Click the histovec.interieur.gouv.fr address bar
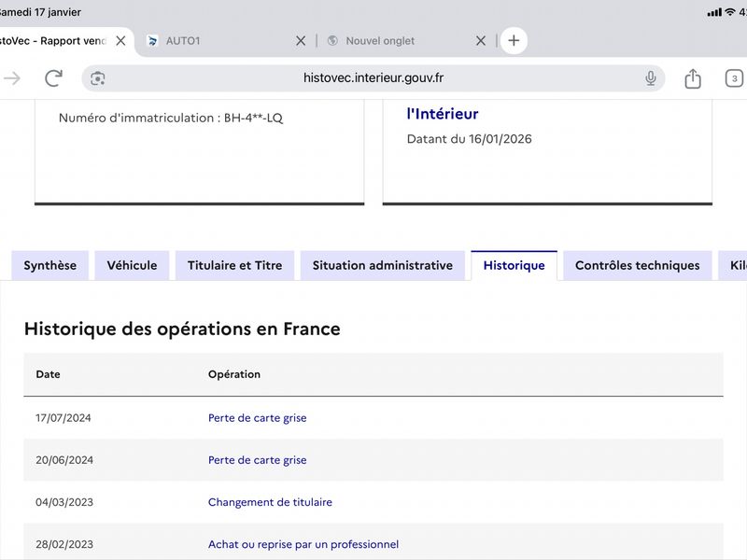The height and width of the screenshot is (560, 747). (373, 78)
